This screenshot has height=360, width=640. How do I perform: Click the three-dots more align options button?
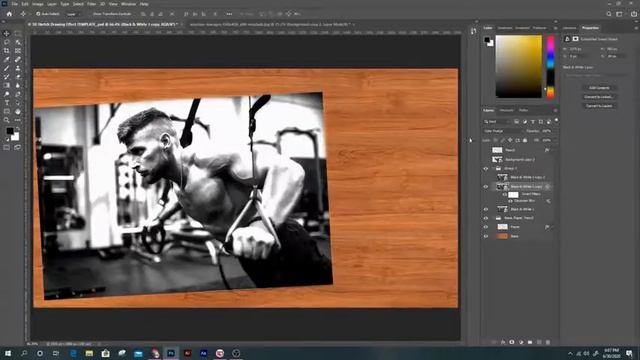click(x=229, y=14)
